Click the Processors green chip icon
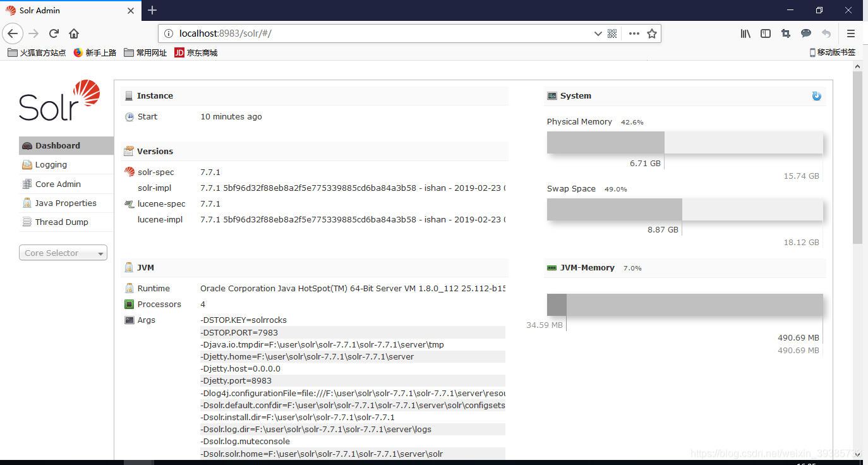868x465 pixels. point(130,305)
